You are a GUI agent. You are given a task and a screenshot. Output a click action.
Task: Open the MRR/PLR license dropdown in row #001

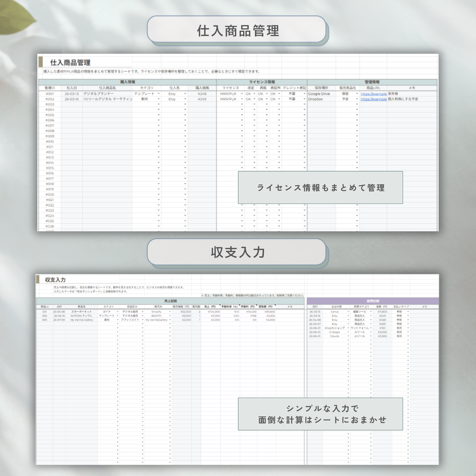242,94
